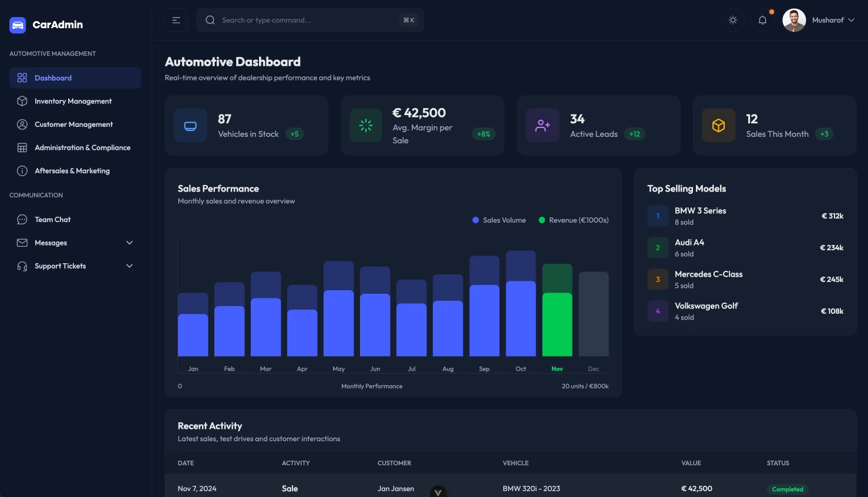Click the CarAdmin logo icon
868x497 pixels.
18,25
